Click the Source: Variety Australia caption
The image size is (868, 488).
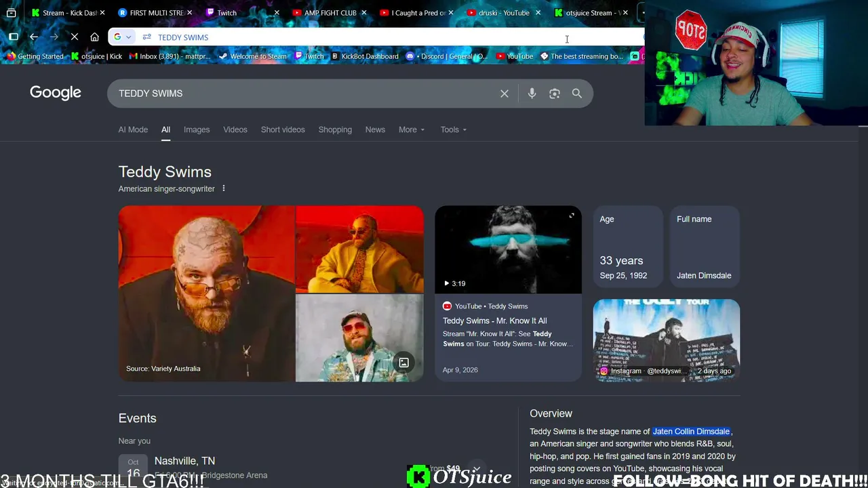[163, 369]
